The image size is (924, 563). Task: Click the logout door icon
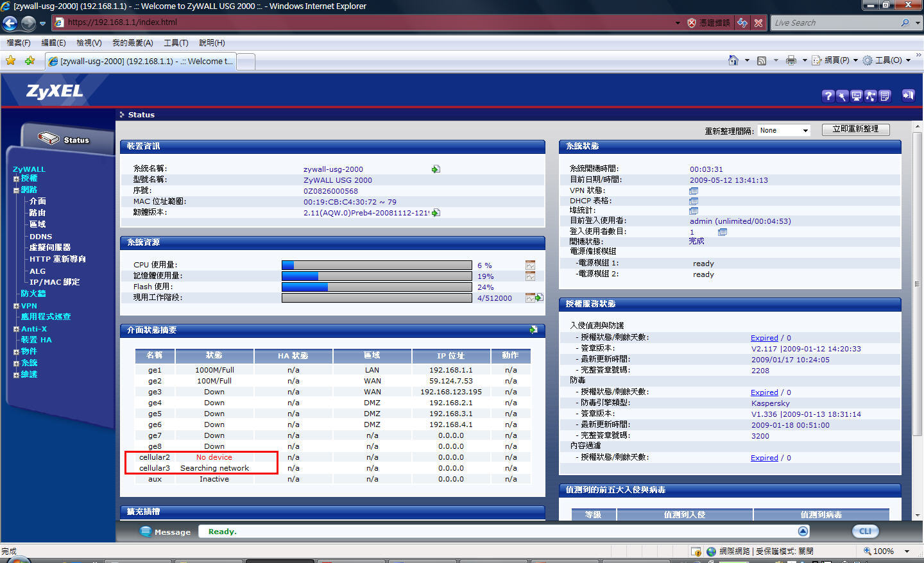908,96
